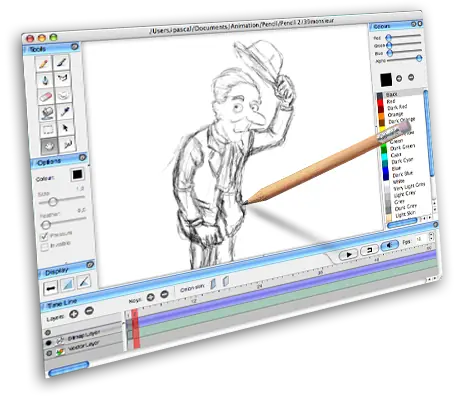
Task: Select the Dark Red colour
Action: (397, 107)
